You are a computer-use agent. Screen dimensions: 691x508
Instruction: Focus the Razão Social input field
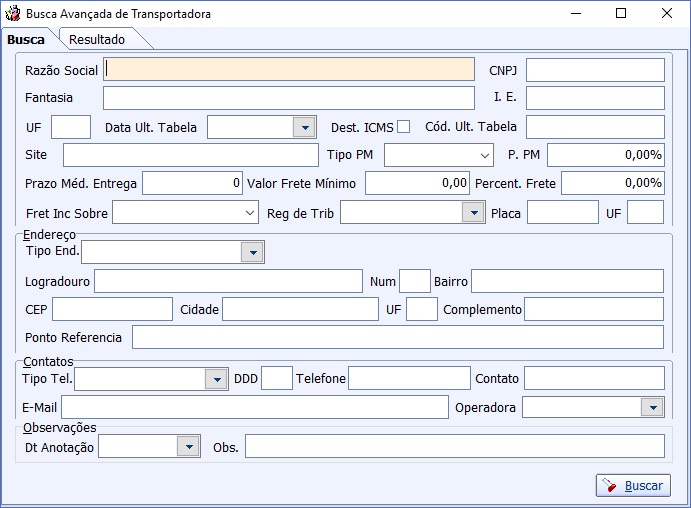coord(289,70)
